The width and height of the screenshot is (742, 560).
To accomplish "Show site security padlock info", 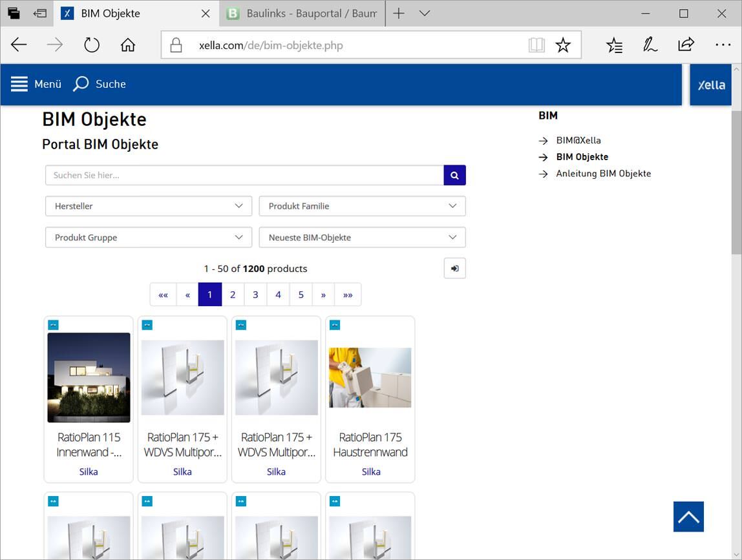I will (x=176, y=45).
